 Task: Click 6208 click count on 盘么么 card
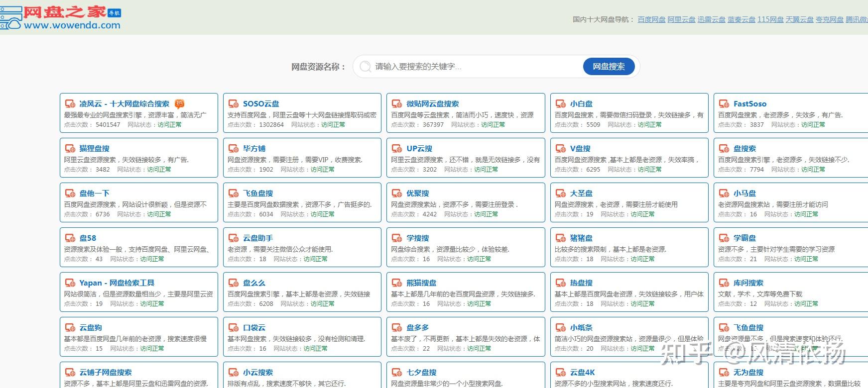click(266, 304)
